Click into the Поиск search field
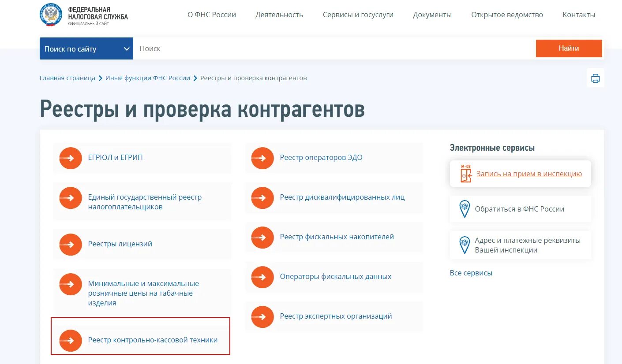Image resolution: width=622 pixels, height=364 pixels. pos(334,48)
